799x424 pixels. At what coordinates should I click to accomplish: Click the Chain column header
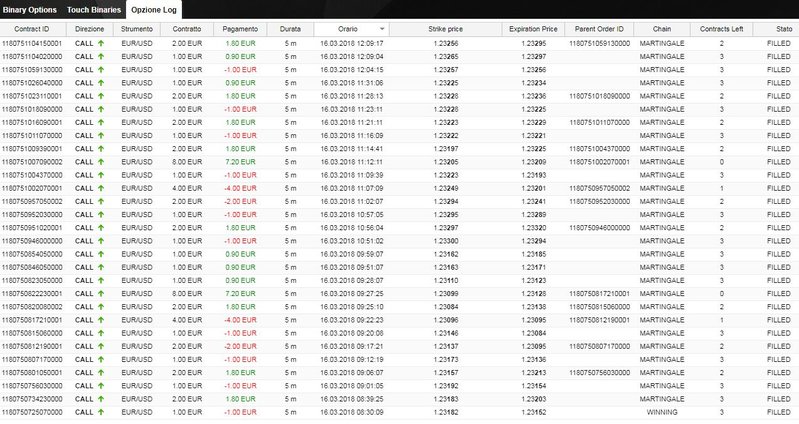coord(662,29)
